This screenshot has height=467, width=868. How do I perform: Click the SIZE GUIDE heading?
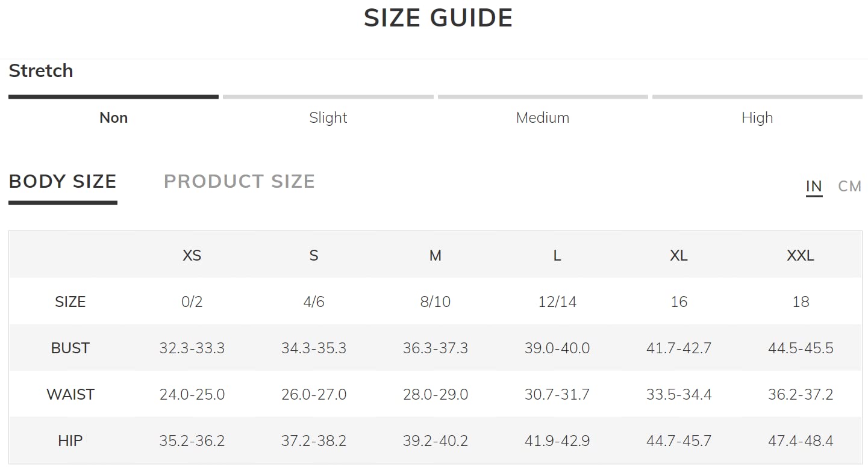point(438,18)
